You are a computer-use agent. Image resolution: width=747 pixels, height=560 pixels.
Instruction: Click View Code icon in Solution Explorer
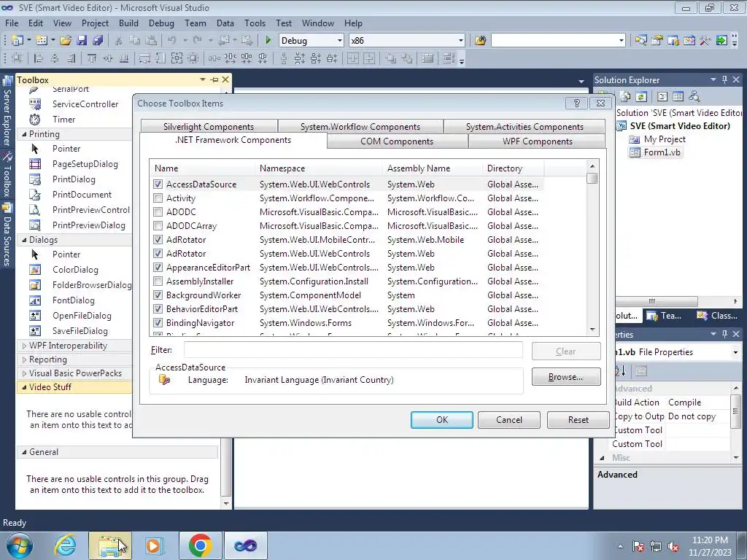pyautogui.click(x=662, y=97)
